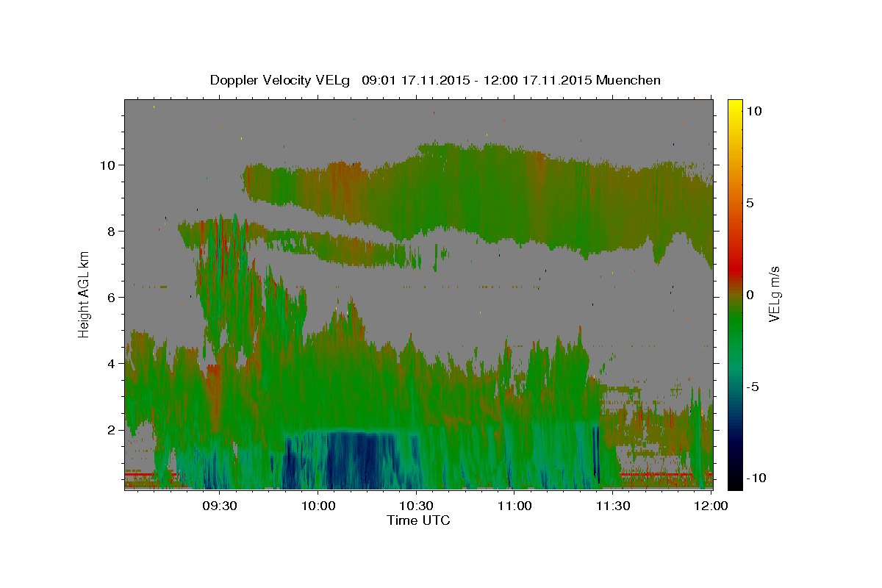Click the yellow top of the colorbar
This screenshot has height=588, width=882.
pyautogui.click(x=735, y=105)
